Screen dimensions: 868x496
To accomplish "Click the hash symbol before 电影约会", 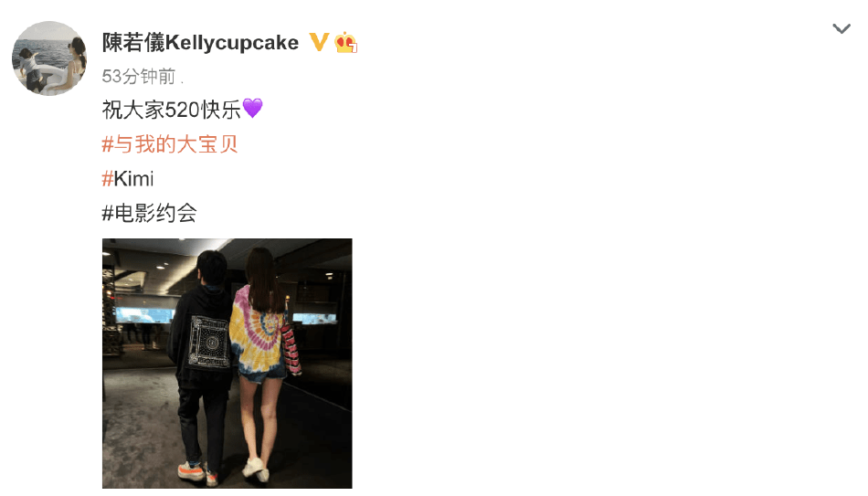I will pyautogui.click(x=108, y=213).
